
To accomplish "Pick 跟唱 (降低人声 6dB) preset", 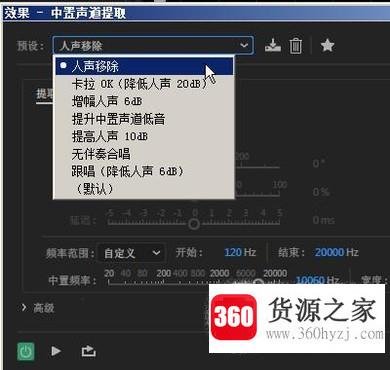I will pos(144,171).
